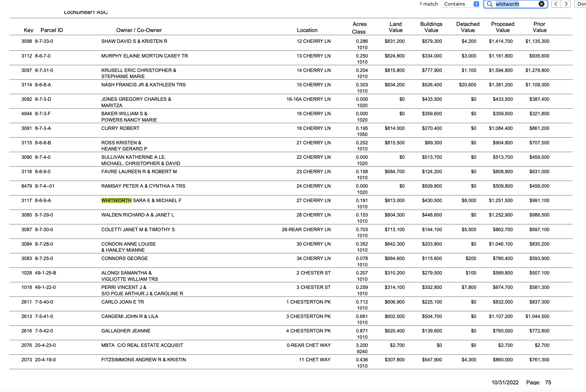Select owner MURPHY ELAINE MORTON CASEY TR

pyautogui.click(x=145, y=56)
